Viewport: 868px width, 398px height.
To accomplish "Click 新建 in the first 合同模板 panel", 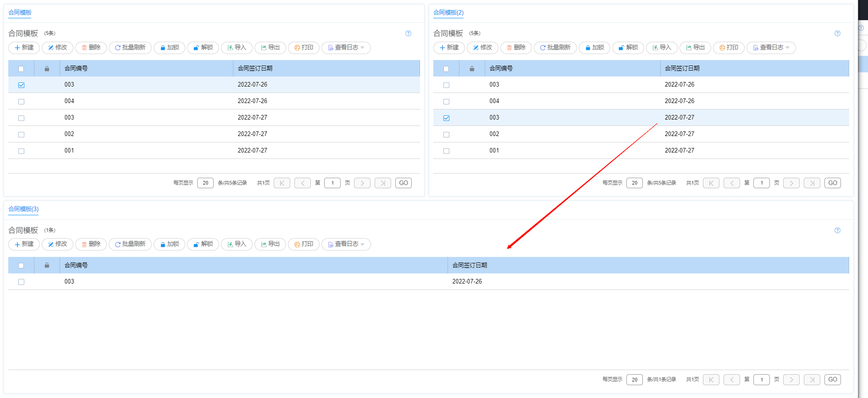I will click(x=24, y=48).
